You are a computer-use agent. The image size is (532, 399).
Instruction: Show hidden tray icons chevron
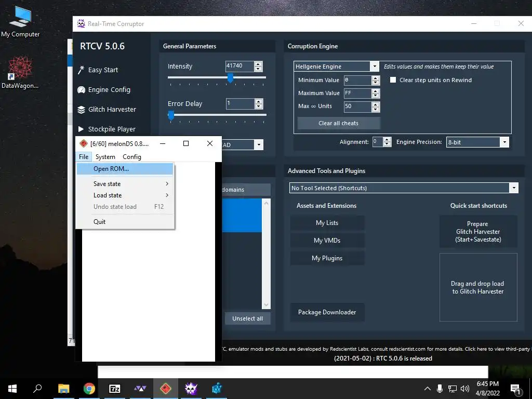pos(428,389)
